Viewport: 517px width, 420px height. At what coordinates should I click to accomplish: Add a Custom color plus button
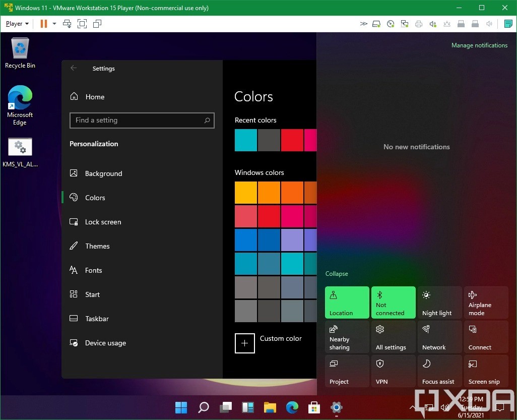(x=245, y=343)
